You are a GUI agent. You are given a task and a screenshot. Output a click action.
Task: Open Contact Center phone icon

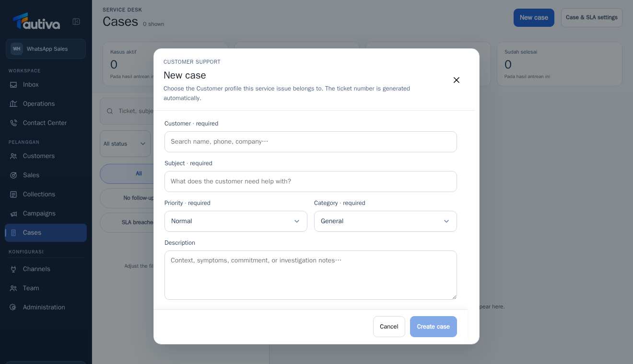point(13,123)
